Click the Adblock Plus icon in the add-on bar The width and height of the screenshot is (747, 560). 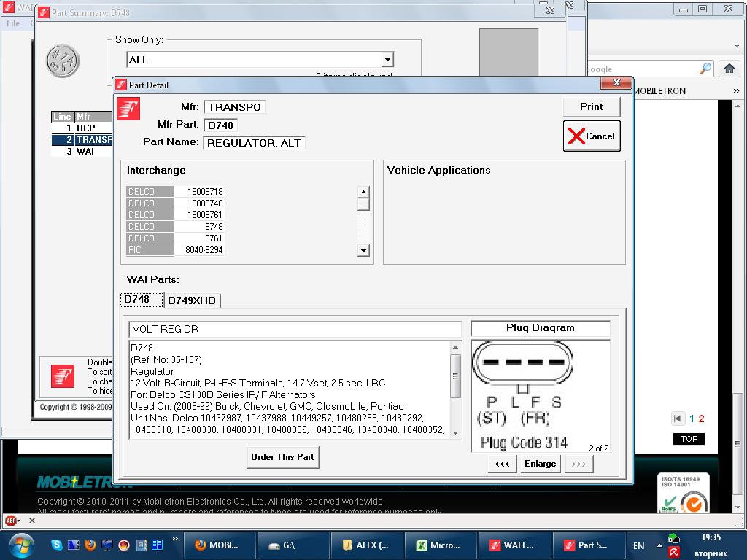click(11, 521)
